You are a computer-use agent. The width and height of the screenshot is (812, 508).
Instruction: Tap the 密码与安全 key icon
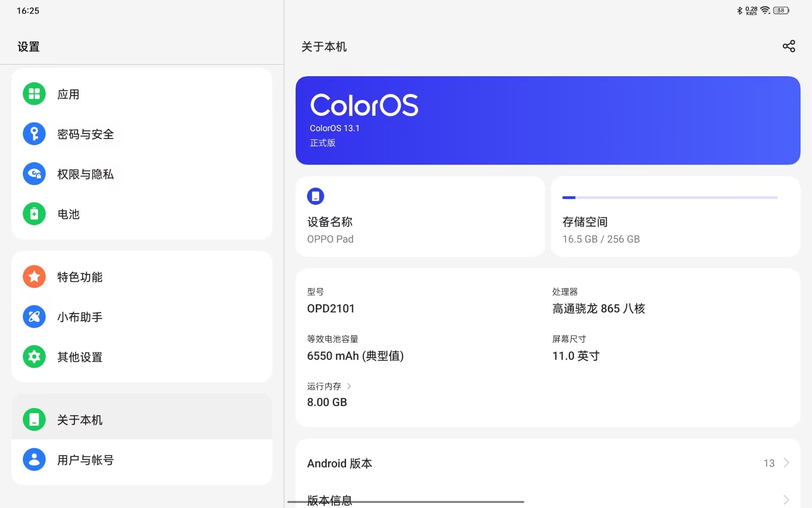(x=34, y=134)
